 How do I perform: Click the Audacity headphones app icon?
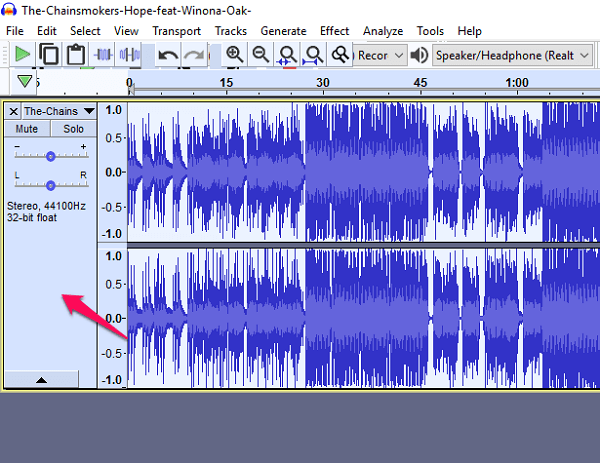point(9,10)
